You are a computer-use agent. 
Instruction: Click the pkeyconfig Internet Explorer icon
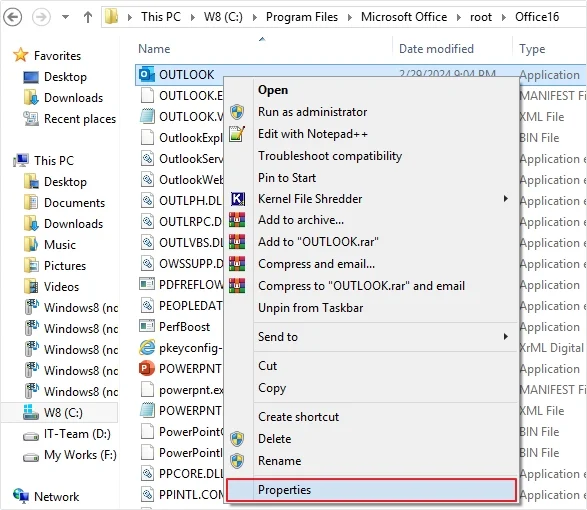[x=147, y=347]
